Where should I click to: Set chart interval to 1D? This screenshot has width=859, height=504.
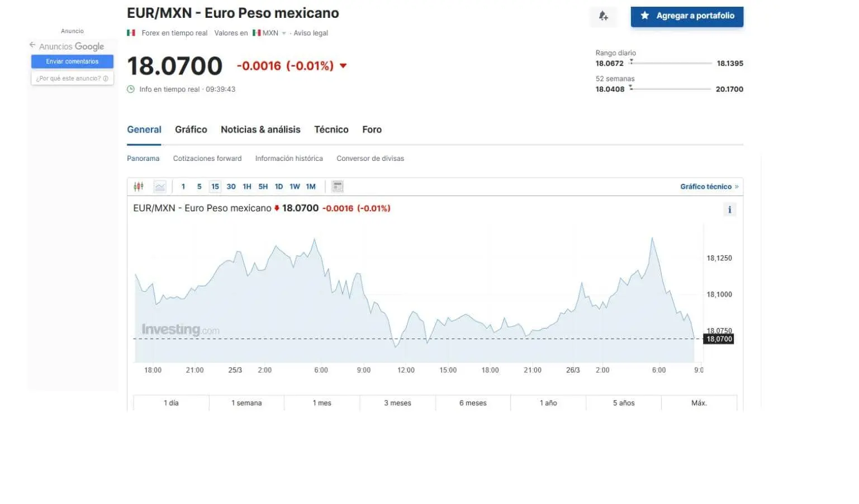coord(279,187)
